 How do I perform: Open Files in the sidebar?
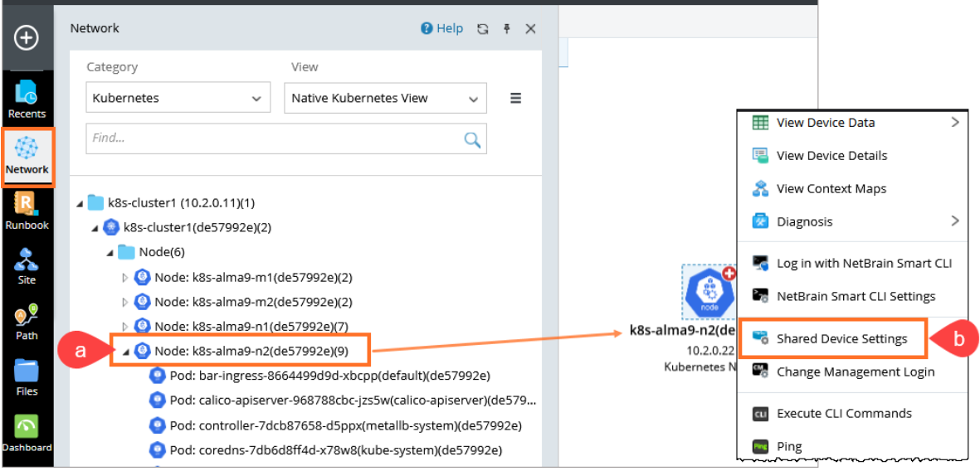tap(27, 378)
